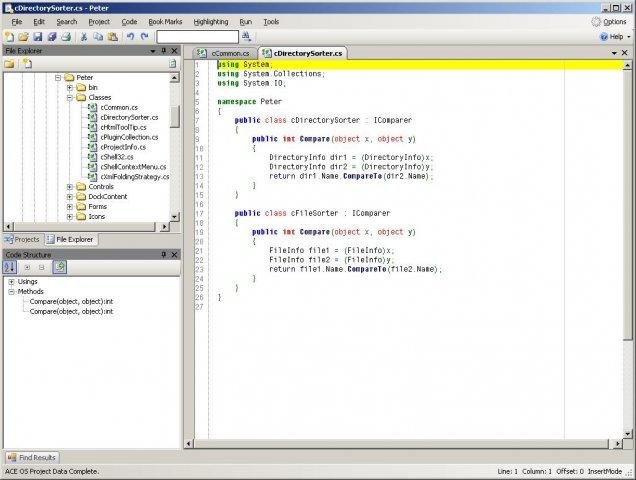Collapse the code fold at namespace Peter
Image resolution: width=636 pixels, height=480 pixels.
click(211, 101)
